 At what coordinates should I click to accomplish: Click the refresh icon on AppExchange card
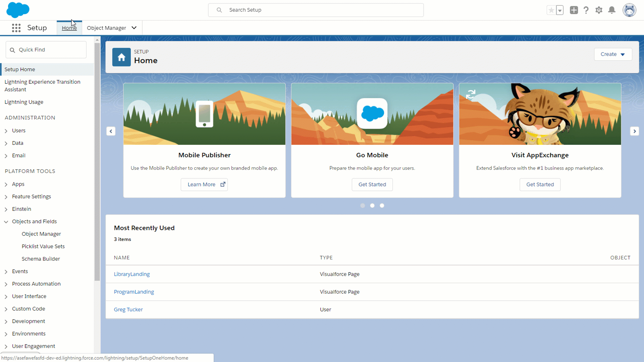point(471,94)
